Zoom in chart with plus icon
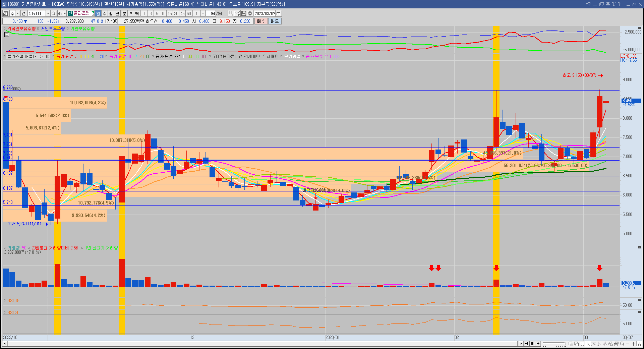644x349 pixels. [x=634, y=344]
